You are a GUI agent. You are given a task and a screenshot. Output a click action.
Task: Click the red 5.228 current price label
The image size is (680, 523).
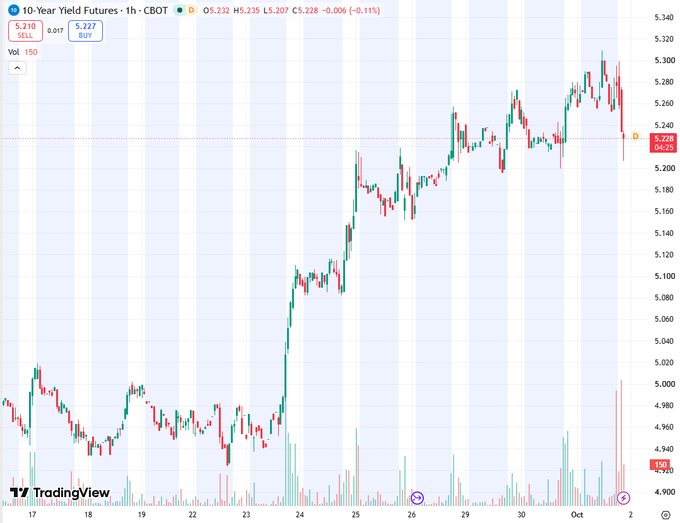tap(664, 143)
